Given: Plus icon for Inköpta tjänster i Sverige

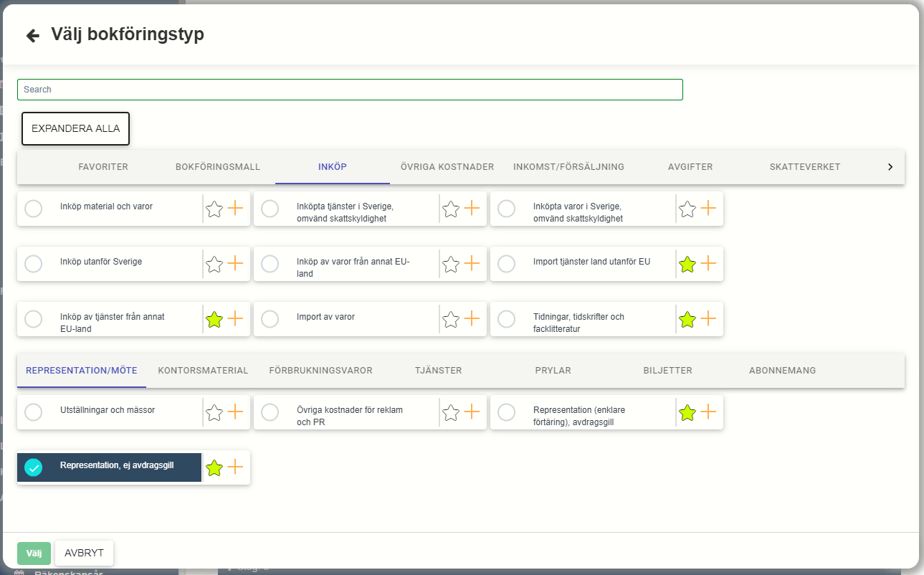Looking at the screenshot, I should coord(472,209).
